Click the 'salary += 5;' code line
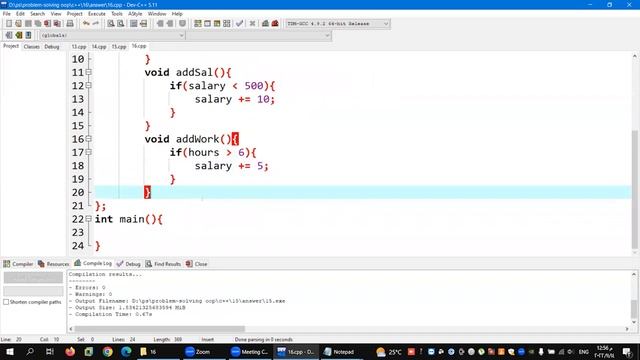 coord(231,166)
